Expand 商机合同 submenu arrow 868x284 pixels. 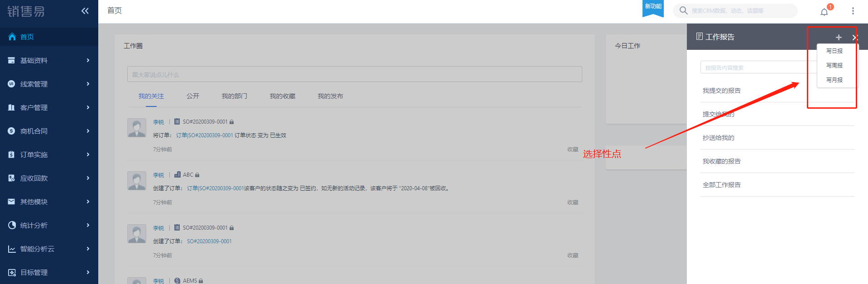tap(88, 131)
